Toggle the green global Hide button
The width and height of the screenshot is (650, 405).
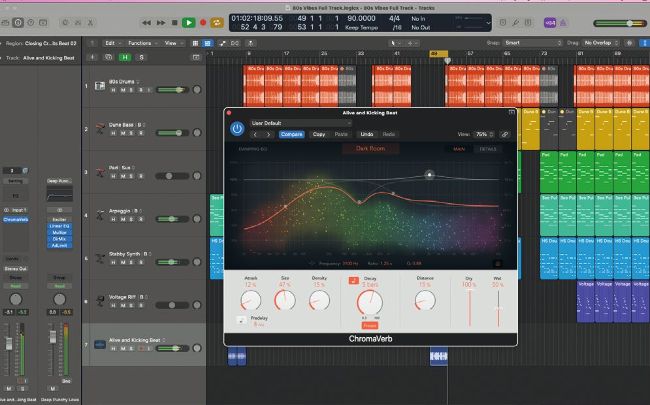(125, 58)
